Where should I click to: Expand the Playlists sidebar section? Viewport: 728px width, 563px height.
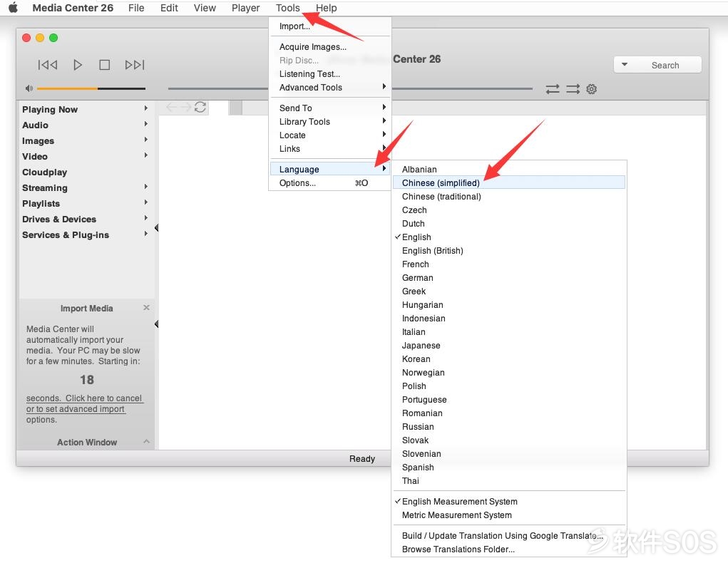pos(145,202)
